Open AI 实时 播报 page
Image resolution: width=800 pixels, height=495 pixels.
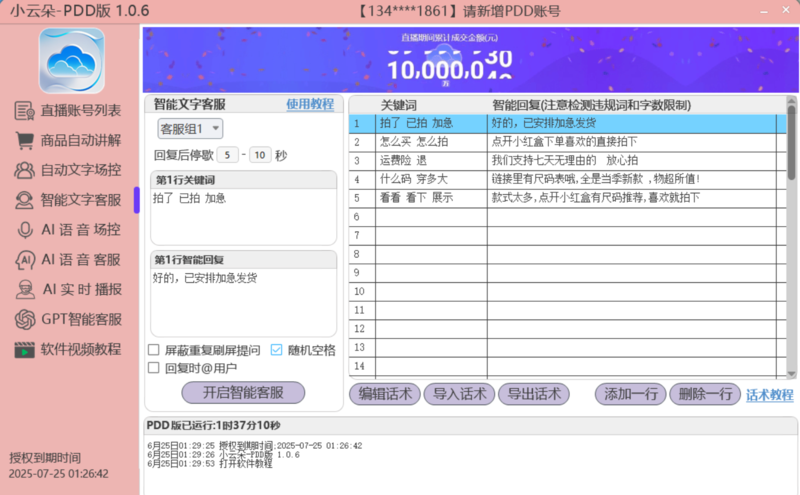[82, 289]
